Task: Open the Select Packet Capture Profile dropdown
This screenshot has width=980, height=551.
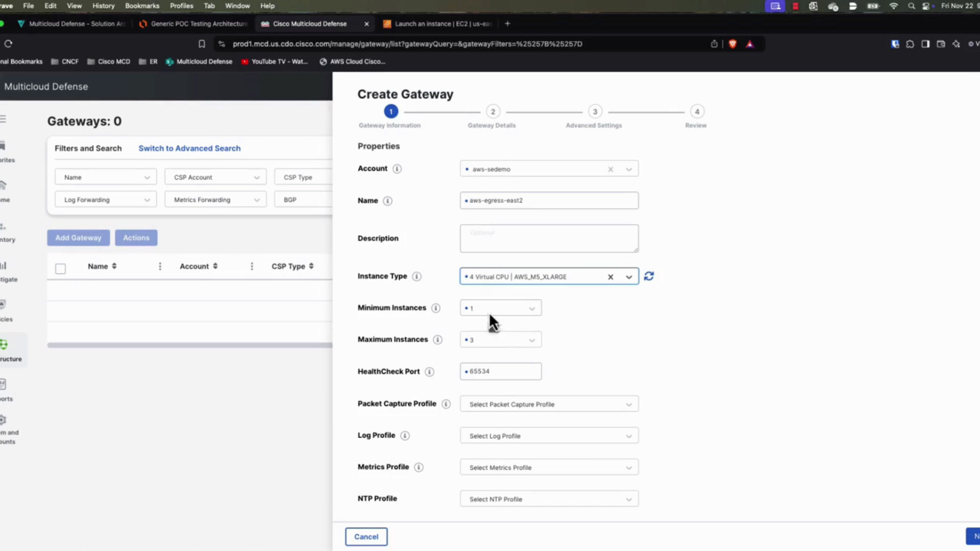Action: [549, 404]
